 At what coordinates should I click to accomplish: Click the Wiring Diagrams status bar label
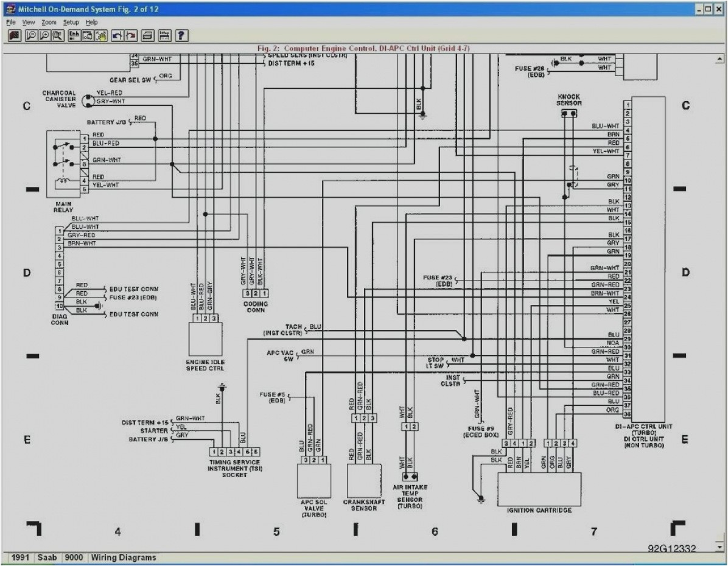(x=124, y=557)
